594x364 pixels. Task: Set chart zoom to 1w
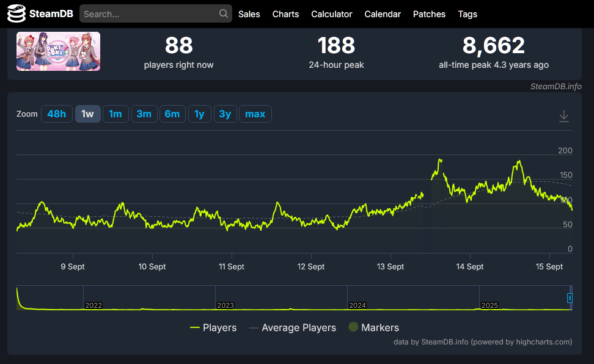click(87, 114)
